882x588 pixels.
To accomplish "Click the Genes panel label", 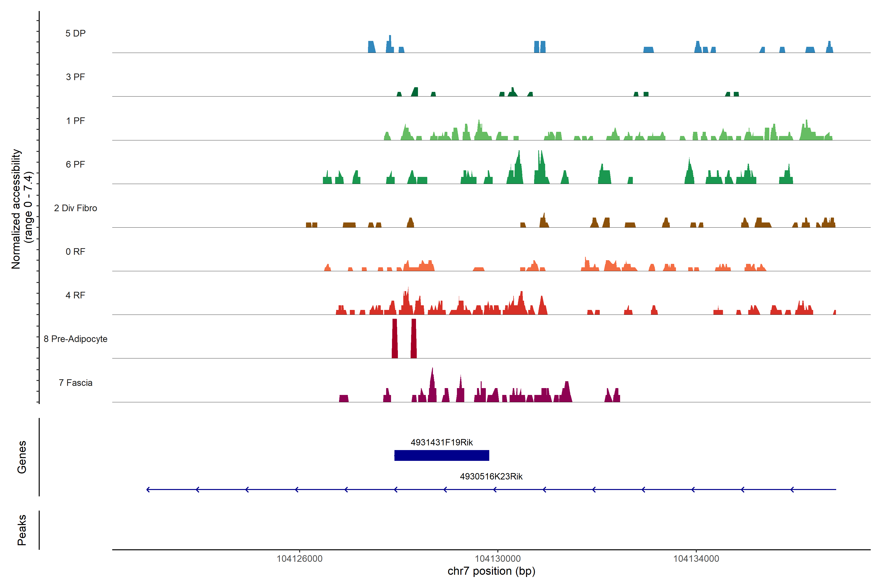I will [22, 457].
